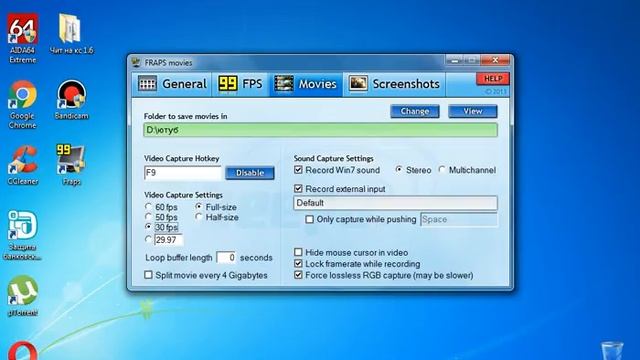Switch to the Screenshots tab
Screen dimensions: 640x360
tap(394, 84)
